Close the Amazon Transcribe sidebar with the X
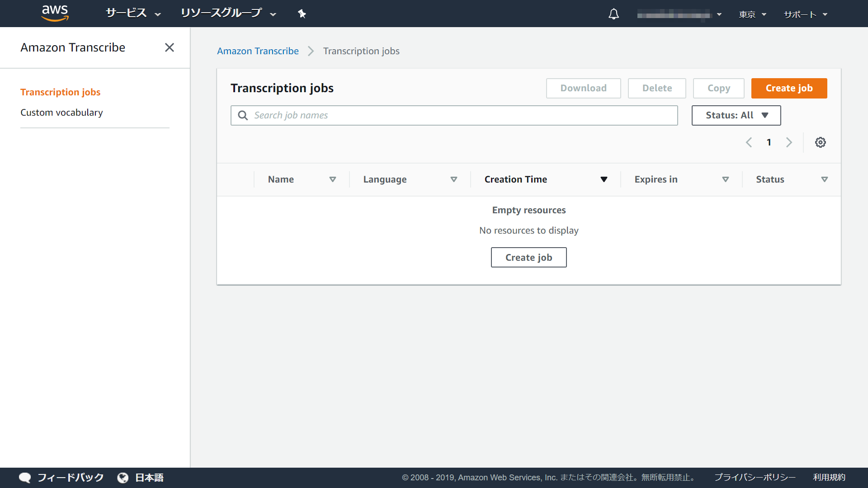The height and width of the screenshot is (488, 868). tap(170, 47)
